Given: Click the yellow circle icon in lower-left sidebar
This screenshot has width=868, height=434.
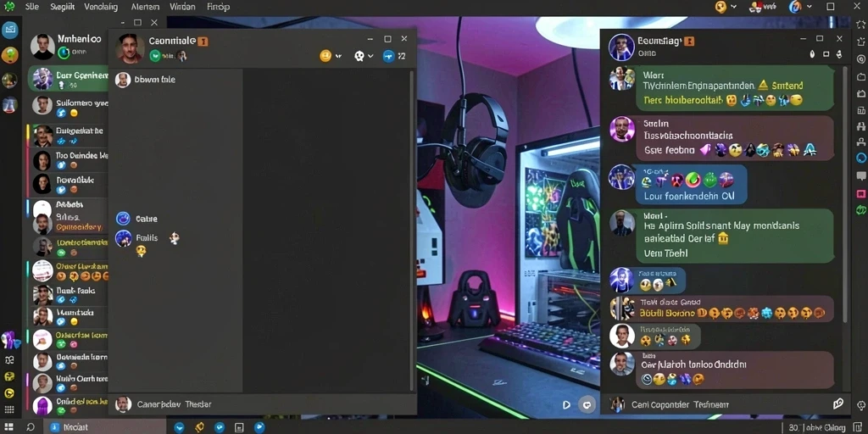Looking at the screenshot, I should tap(9, 393).
